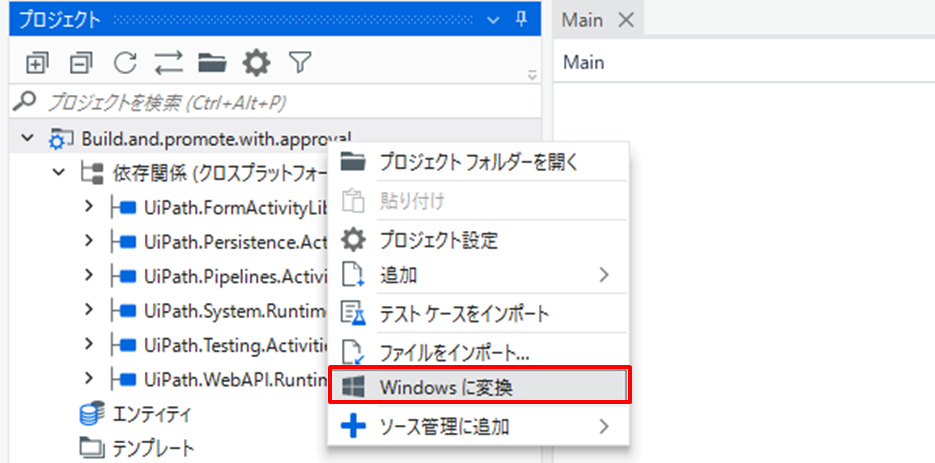Choose プロジェクト フォルダーを開く from context menu
This screenshot has height=463, width=935.
pos(479,161)
